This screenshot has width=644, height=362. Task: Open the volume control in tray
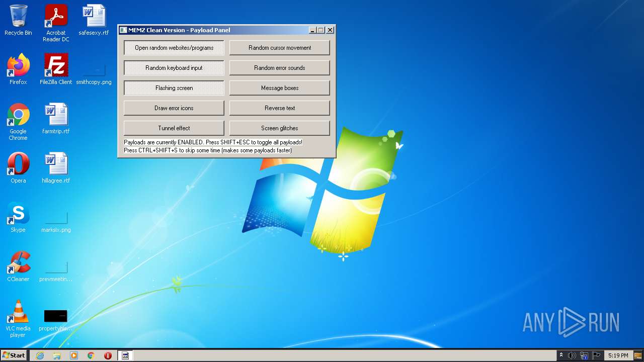[x=572, y=355]
